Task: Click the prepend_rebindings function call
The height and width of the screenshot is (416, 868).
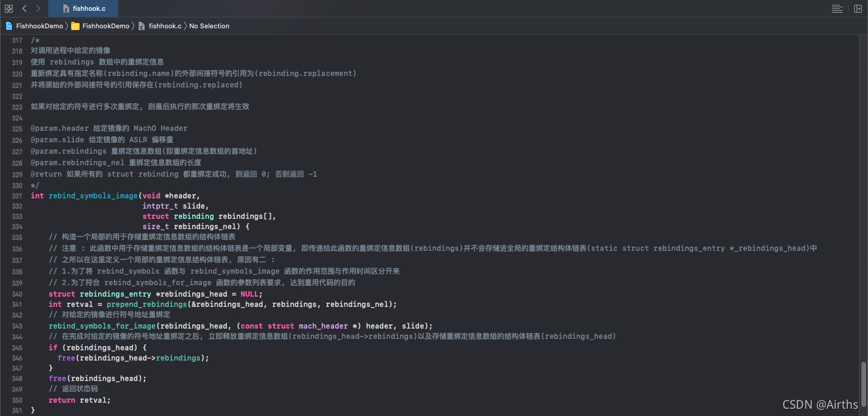Action: coord(146,304)
